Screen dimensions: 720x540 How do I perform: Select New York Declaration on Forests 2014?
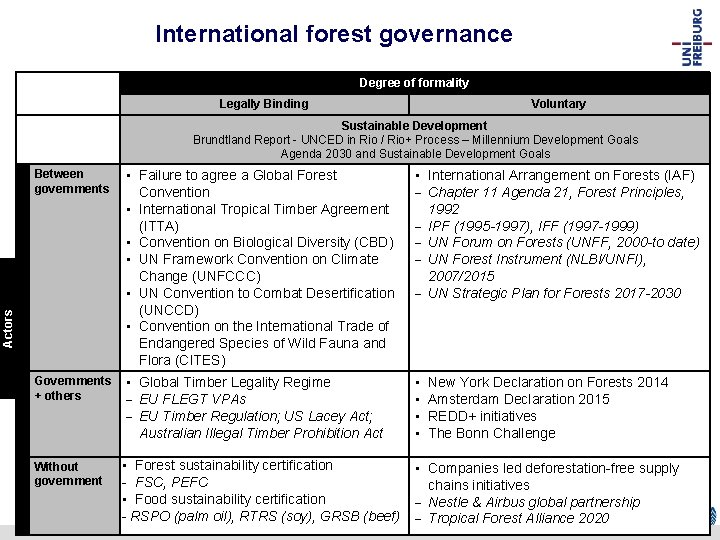click(548, 382)
